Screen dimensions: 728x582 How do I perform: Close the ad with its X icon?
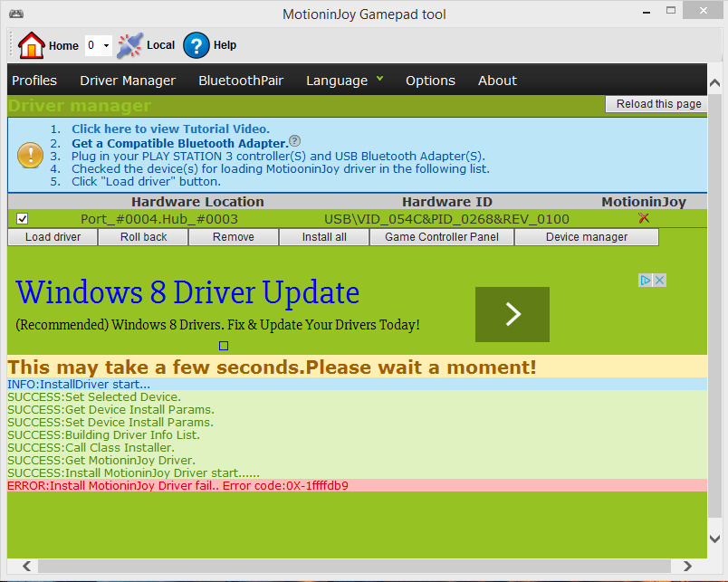(660, 280)
